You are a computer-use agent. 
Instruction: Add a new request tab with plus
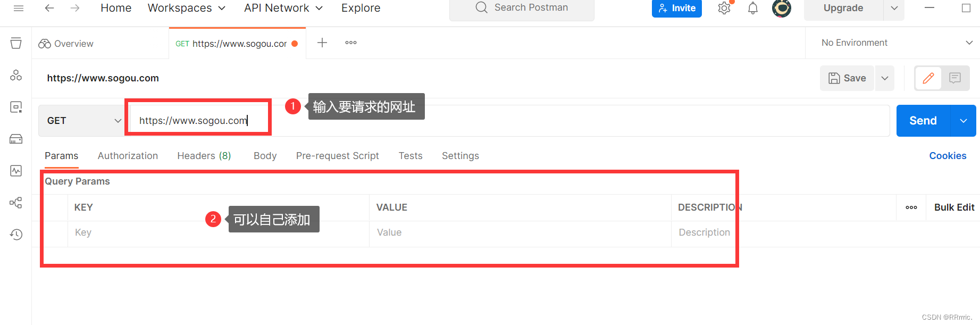coord(322,43)
